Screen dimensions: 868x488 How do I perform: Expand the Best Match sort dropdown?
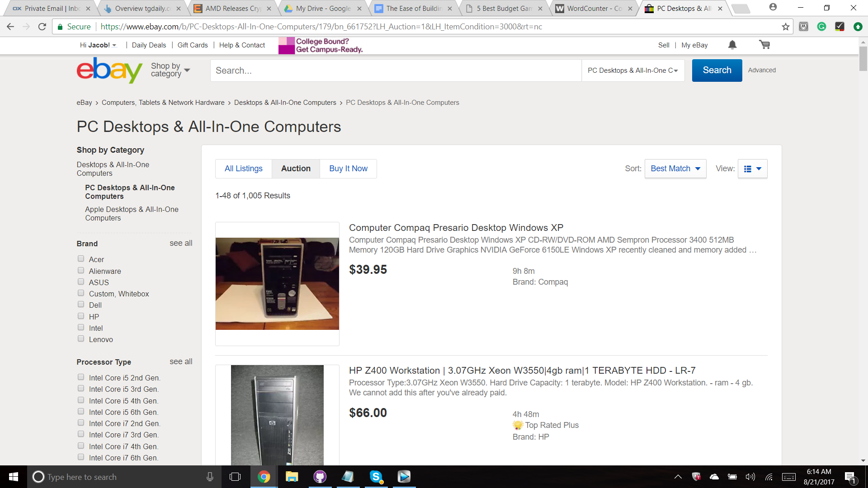675,169
